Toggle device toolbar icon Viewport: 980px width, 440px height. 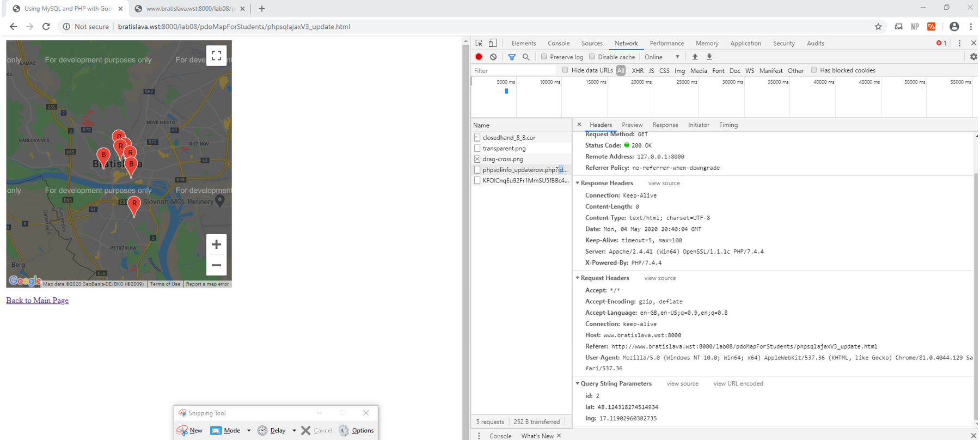tap(493, 43)
